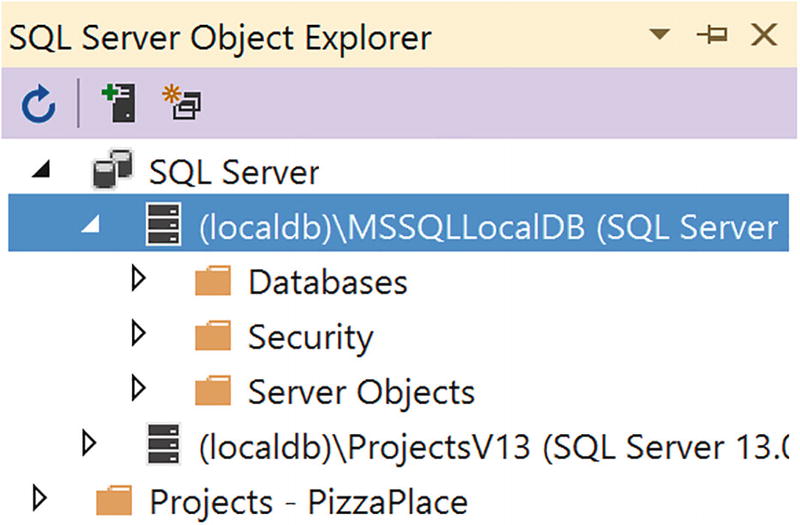Click the Group by Project toolbar icon
Viewport: 800px width, 525px height.
pos(183,102)
